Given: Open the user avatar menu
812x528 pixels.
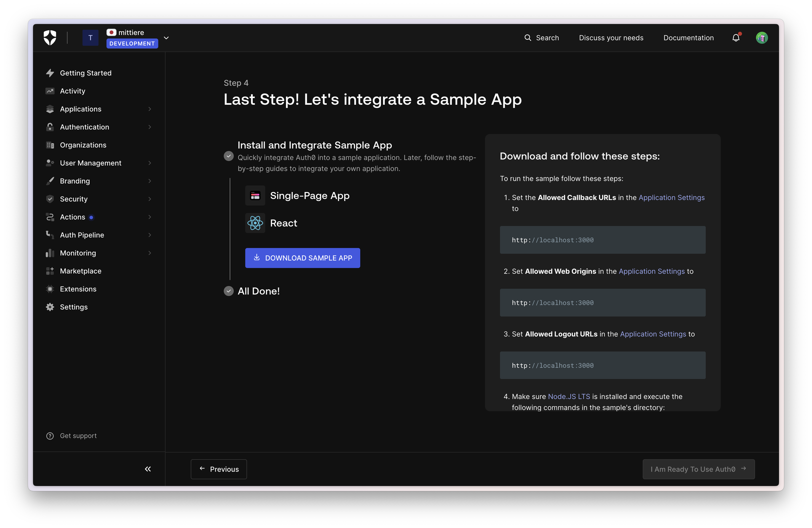Looking at the screenshot, I should (761, 38).
